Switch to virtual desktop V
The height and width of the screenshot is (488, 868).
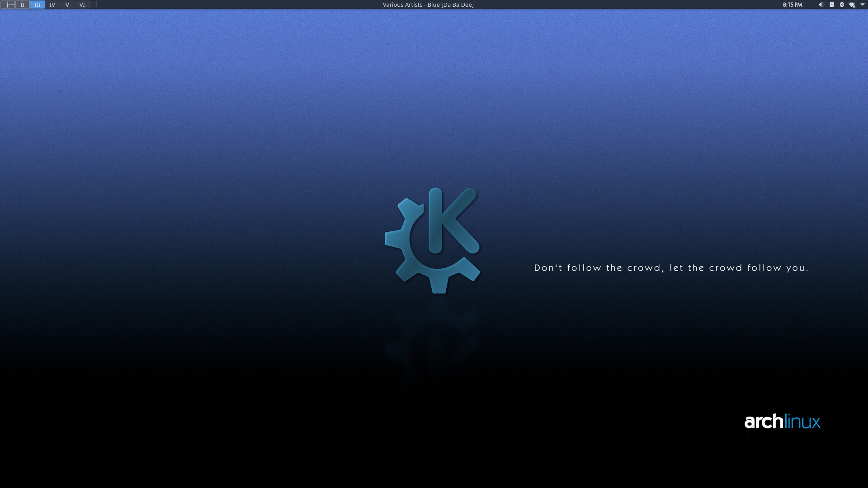point(67,5)
